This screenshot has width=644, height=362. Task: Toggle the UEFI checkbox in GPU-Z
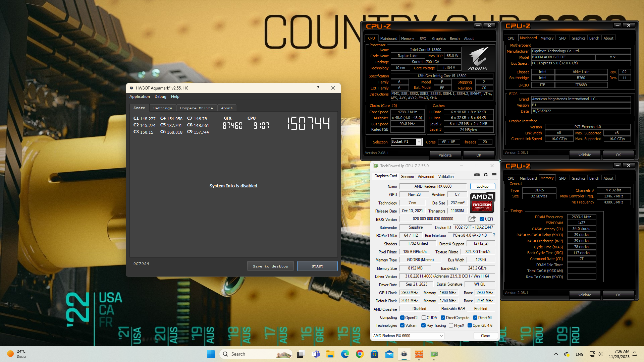click(x=482, y=219)
